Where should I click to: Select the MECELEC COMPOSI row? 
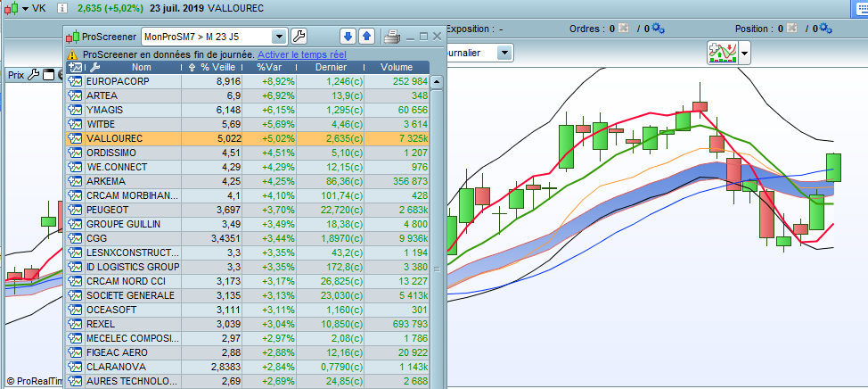click(x=248, y=338)
